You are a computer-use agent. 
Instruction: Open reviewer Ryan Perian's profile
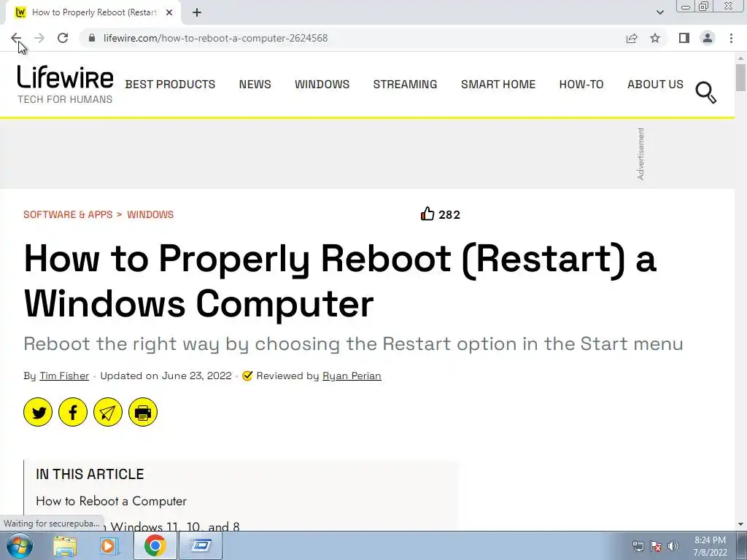(352, 376)
